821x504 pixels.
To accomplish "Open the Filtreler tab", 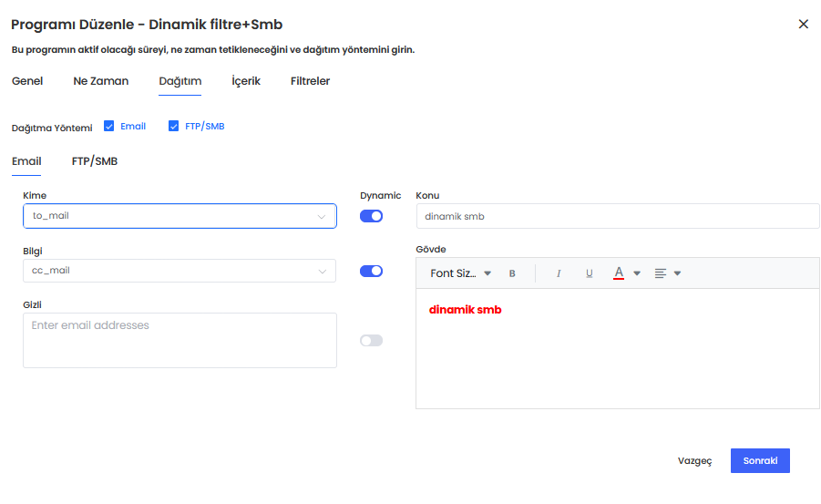I will pos(310,81).
